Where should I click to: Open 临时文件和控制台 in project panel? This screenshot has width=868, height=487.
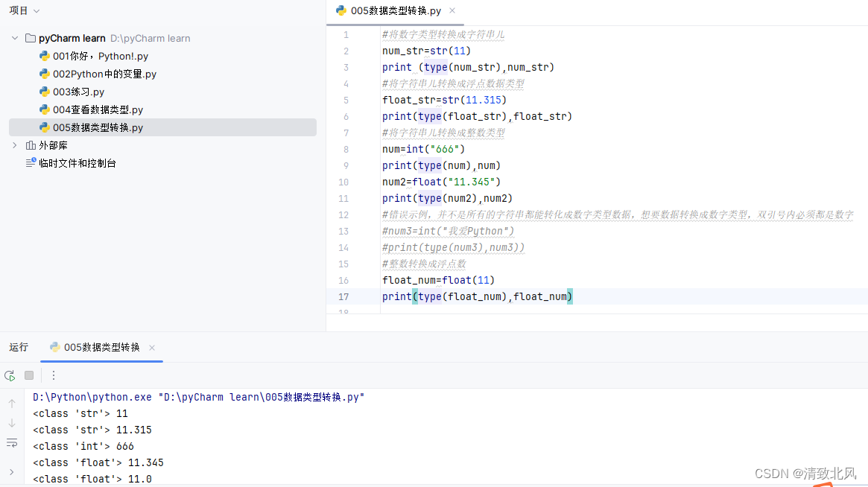(x=77, y=163)
